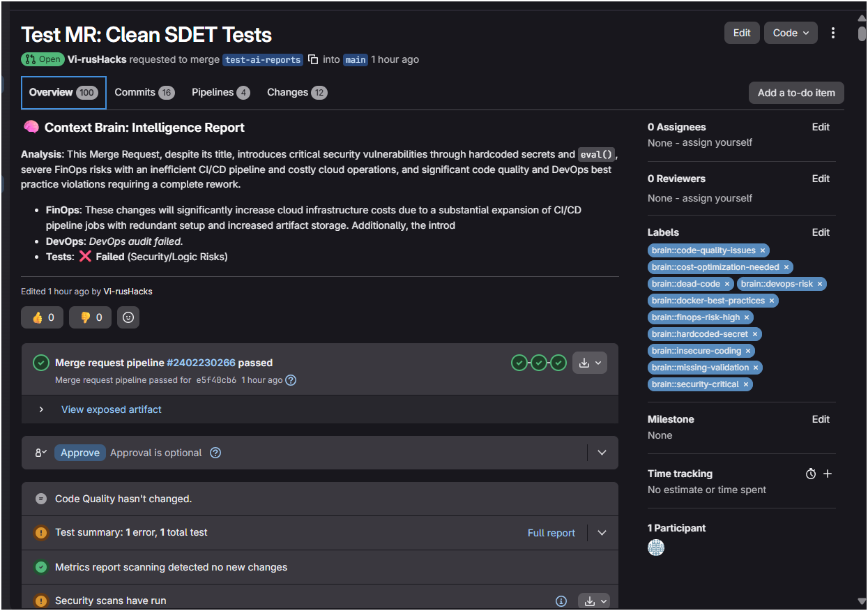The height and width of the screenshot is (611, 868).
Task: Open the add reaction emoji picker
Action: coord(128,317)
